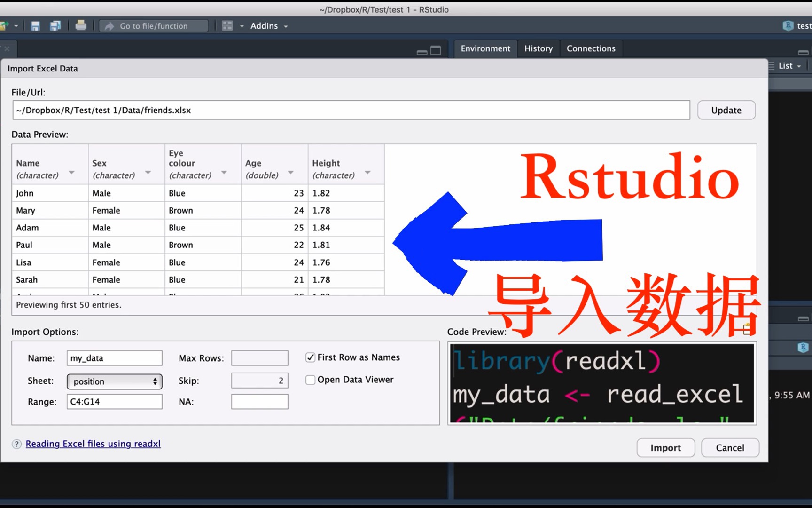Click the Height value 1.82 cell
Screen dimensions: 812x508
tap(346, 193)
